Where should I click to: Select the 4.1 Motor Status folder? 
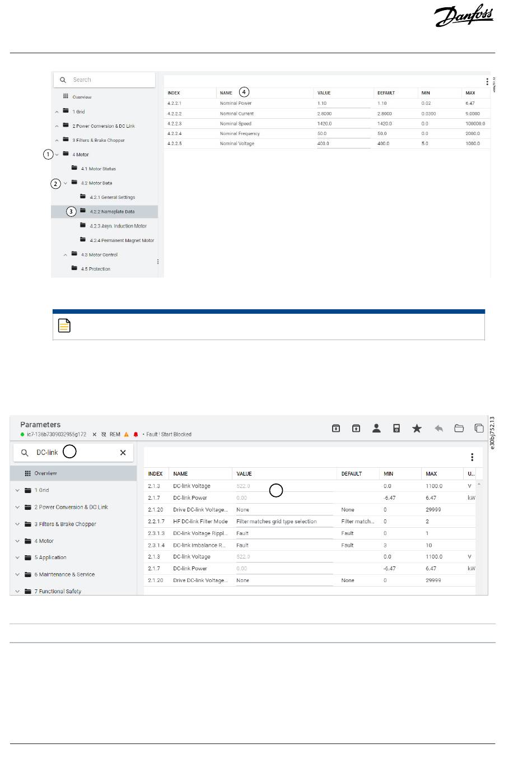[94, 169]
